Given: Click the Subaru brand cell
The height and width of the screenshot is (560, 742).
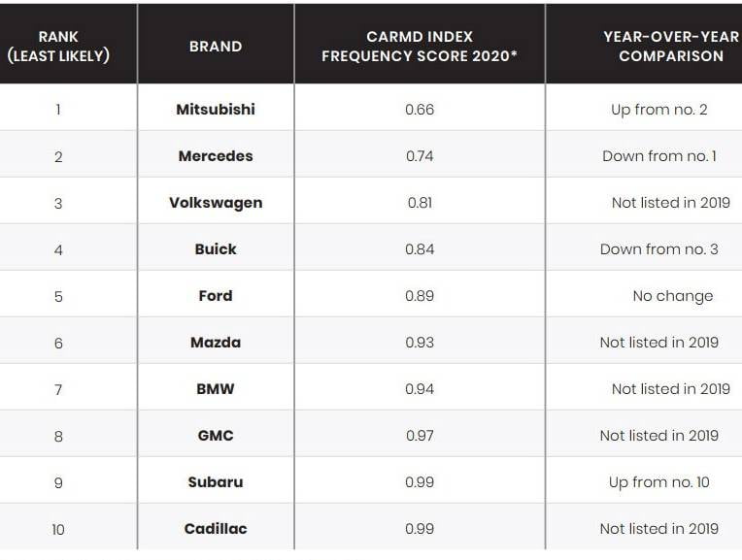Looking at the screenshot, I should 216,482.
